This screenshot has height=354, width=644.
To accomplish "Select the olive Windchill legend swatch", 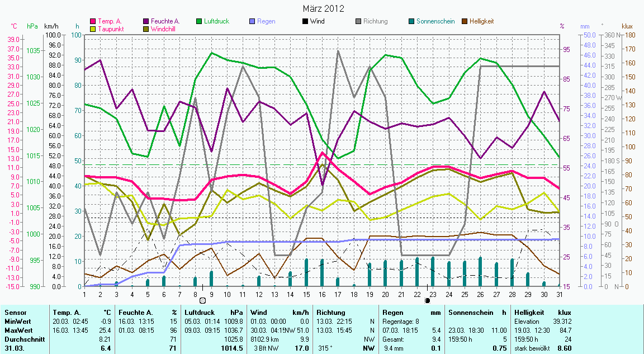I will (147, 29).
